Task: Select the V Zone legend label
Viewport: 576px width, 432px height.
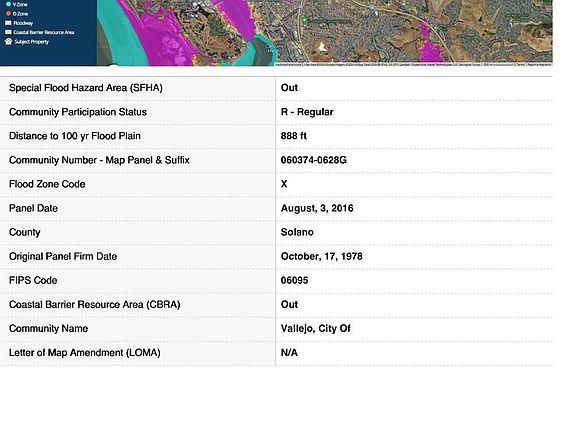Action: coord(20,4)
